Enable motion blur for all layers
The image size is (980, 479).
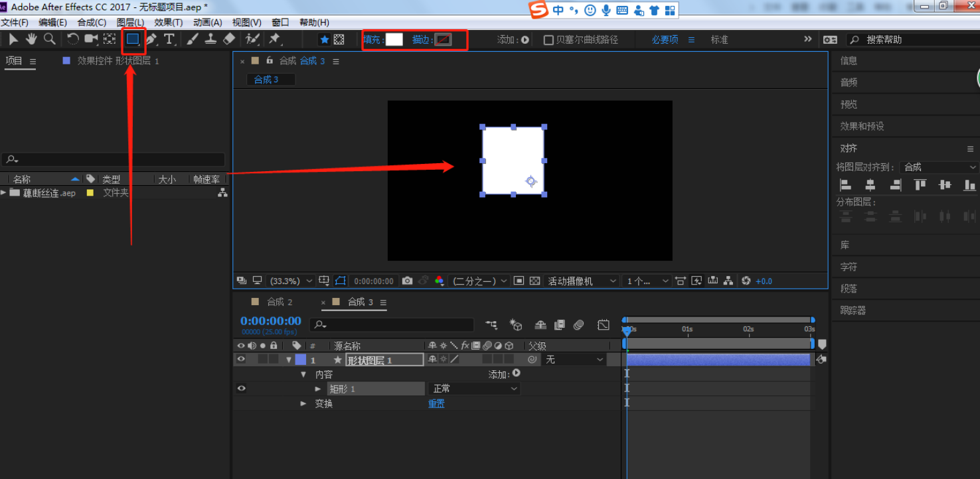(x=579, y=325)
